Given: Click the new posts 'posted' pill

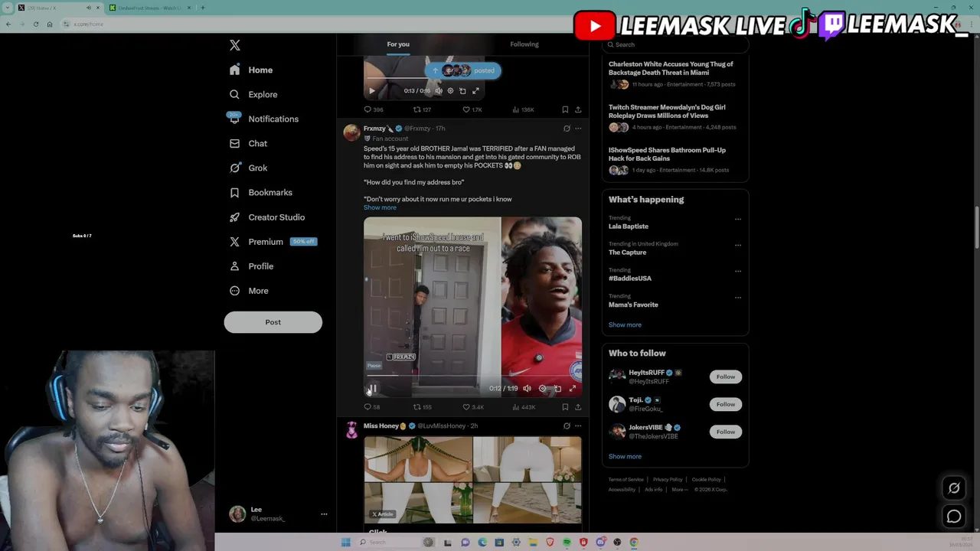Looking at the screenshot, I should [x=463, y=70].
